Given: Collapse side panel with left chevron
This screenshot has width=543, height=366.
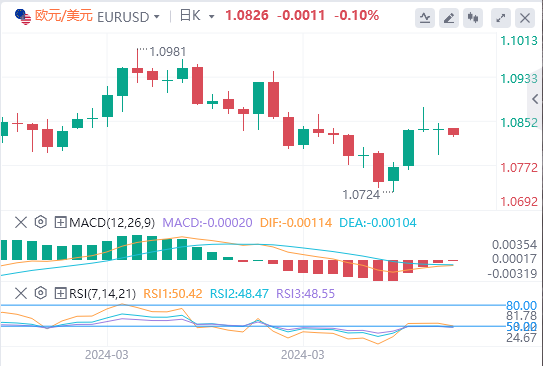Looking at the screenshot, I should coord(535,100).
